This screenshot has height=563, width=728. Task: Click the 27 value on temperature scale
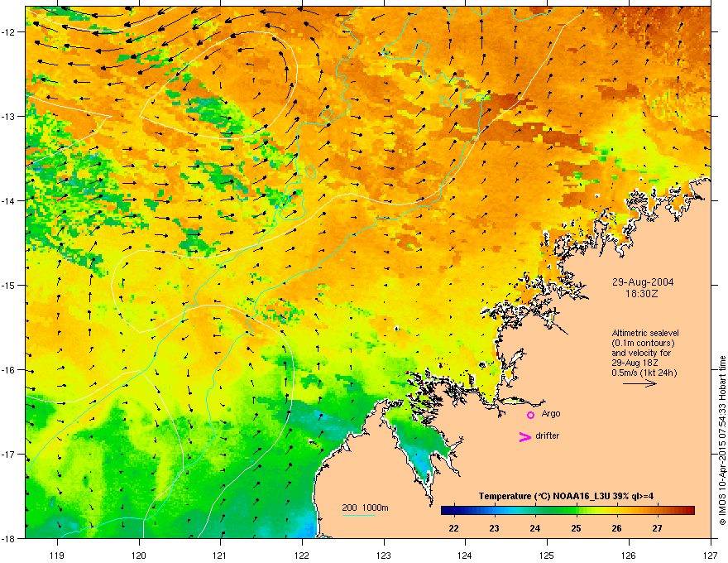tap(657, 528)
